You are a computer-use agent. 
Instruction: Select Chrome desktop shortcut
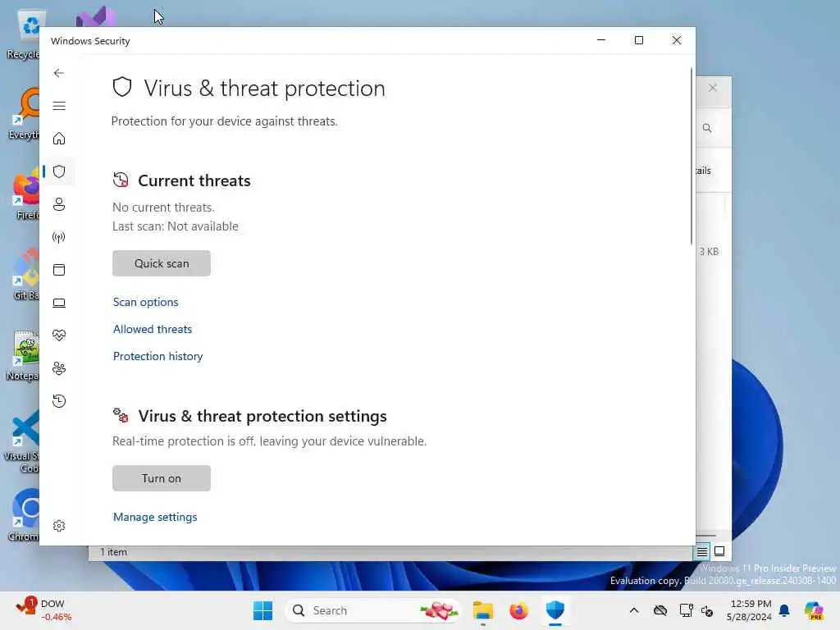click(x=24, y=515)
